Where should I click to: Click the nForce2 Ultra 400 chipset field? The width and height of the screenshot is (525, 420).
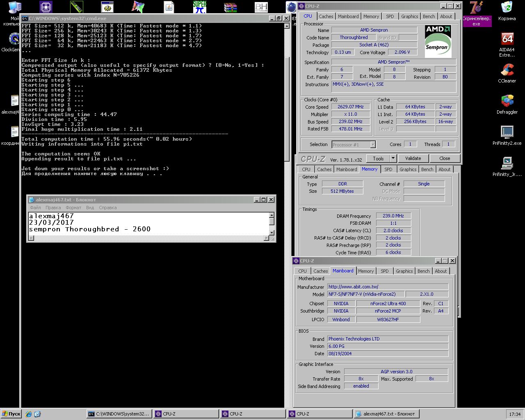pyautogui.click(x=388, y=304)
